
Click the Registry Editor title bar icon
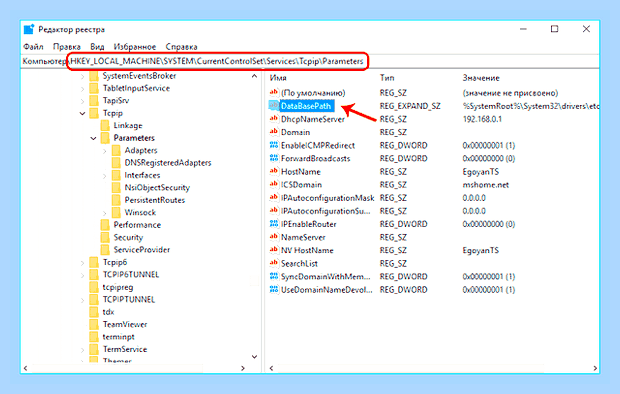click(x=29, y=29)
